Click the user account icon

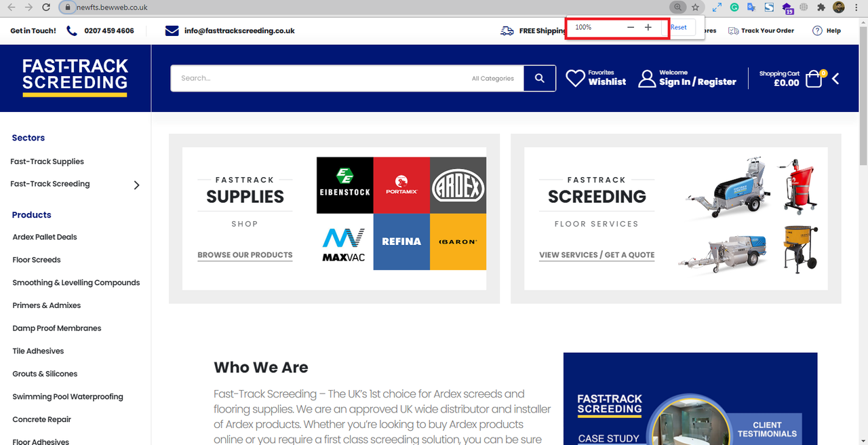pyautogui.click(x=647, y=79)
